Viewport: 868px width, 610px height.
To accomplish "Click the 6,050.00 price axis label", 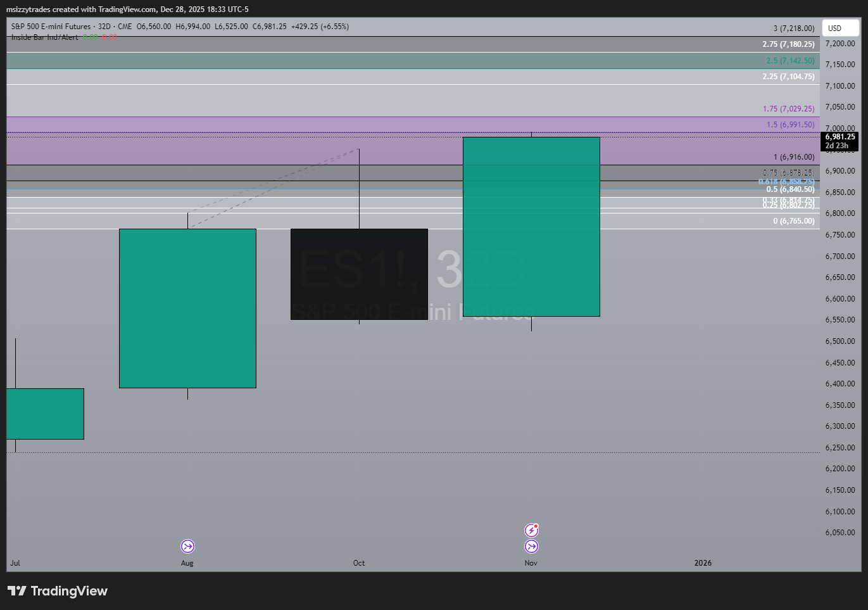I will pos(840,533).
